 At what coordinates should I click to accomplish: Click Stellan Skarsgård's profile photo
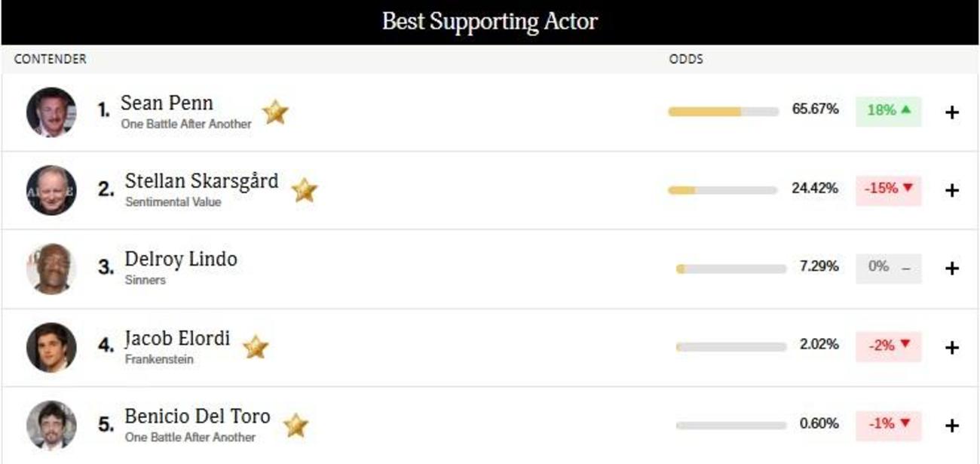pos(51,190)
